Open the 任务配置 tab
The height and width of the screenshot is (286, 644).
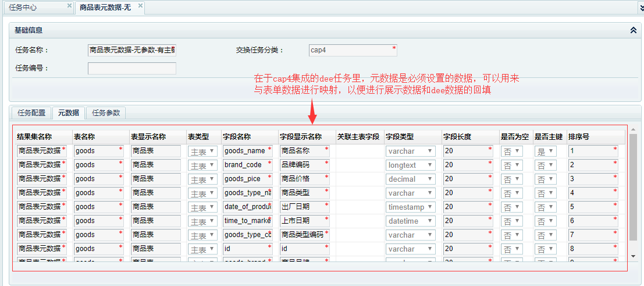pos(31,113)
